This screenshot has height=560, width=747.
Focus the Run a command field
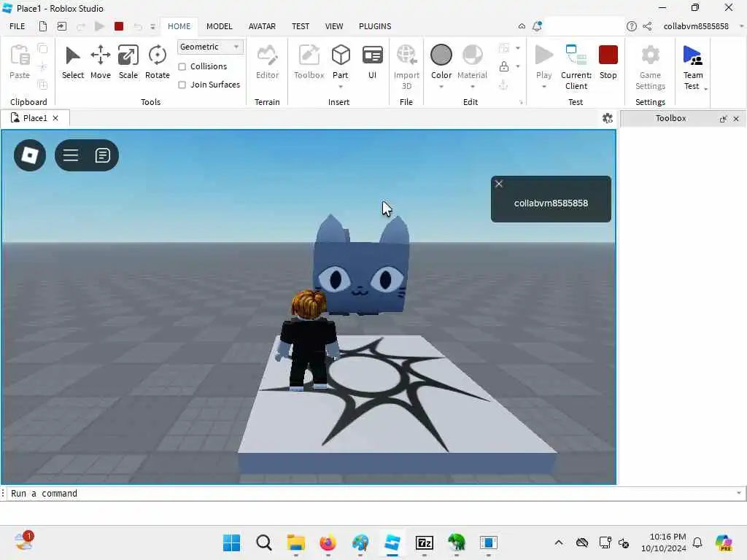coord(371,494)
